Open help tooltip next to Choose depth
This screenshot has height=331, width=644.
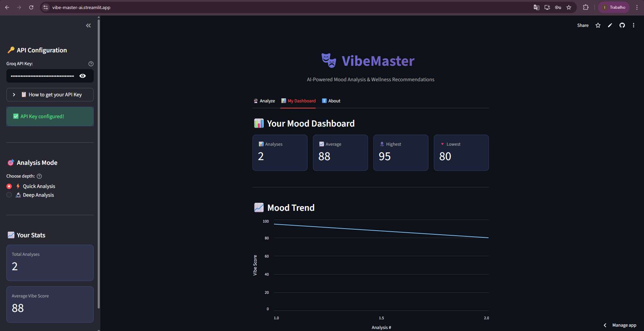click(39, 176)
